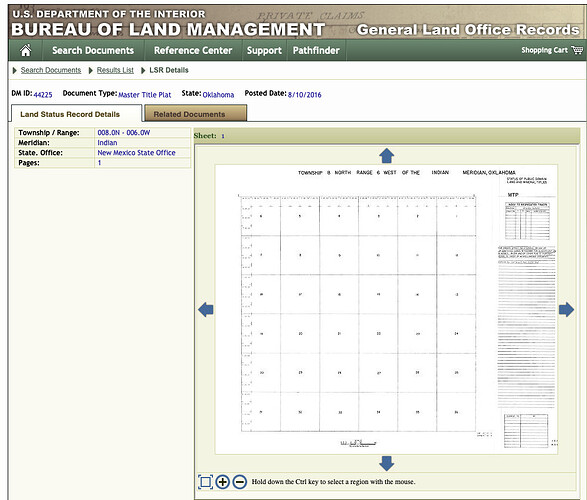Click the Shopping Cart text link

(x=544, y=50)
